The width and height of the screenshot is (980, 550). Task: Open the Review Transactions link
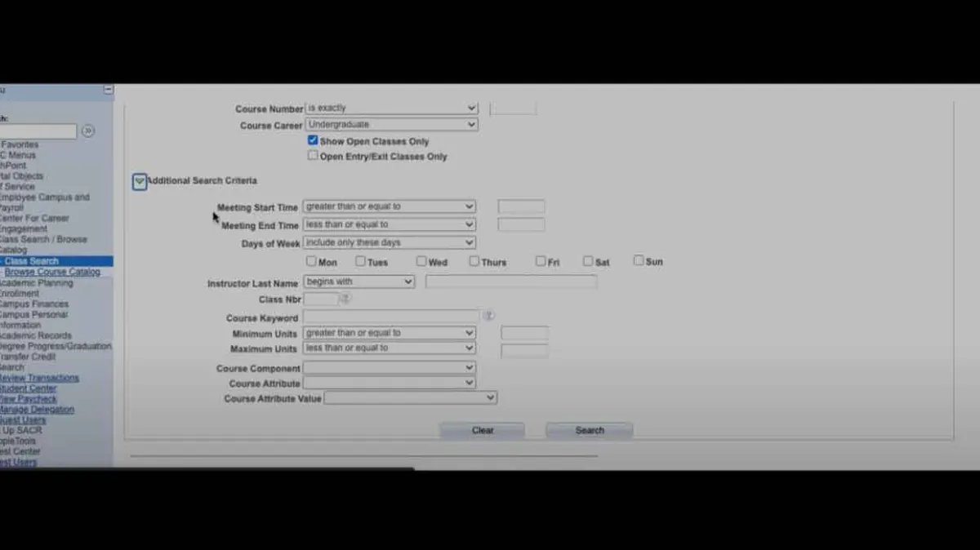coord(39,378)
